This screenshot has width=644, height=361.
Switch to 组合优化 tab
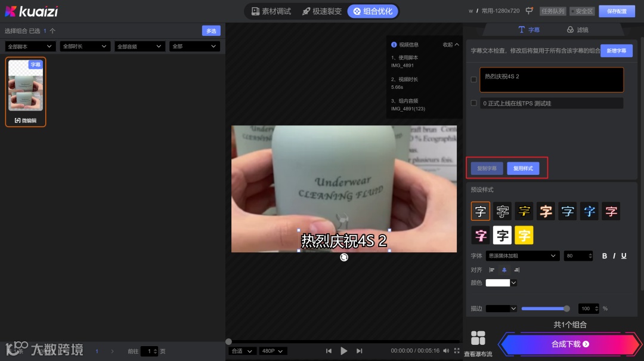click(373, 11)
